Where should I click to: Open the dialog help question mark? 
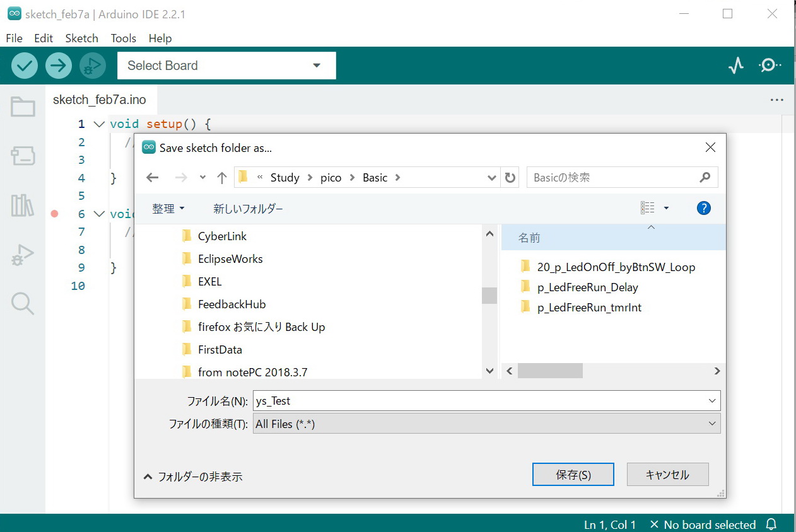tap(704, 208)
